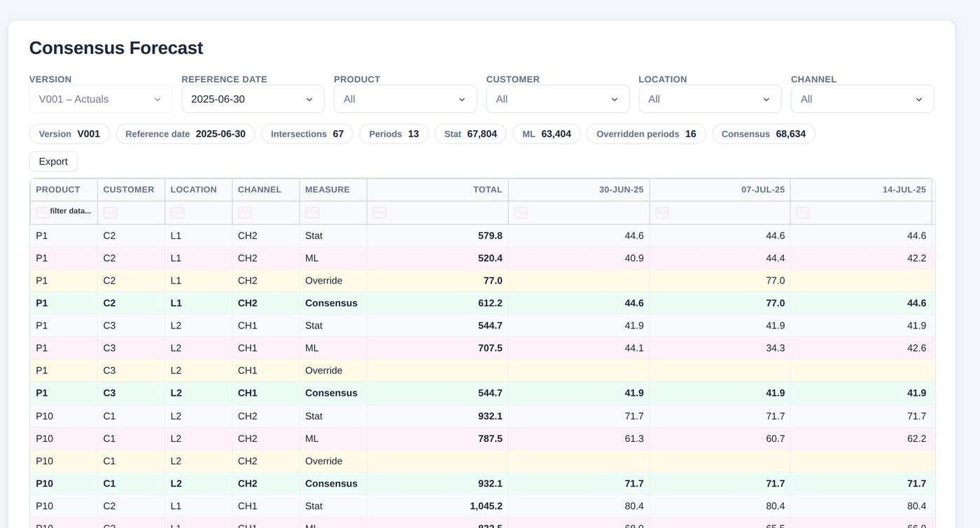The width and height of the screenshot is (980, 528).
Task: Expand the Channel filter dropdown
Action: coord(862,99)
